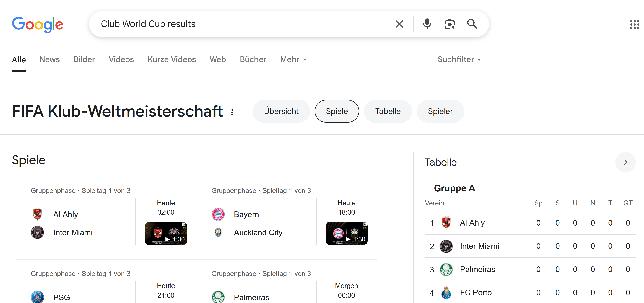
Task: Start voice search with microphone icon
Action: [427, 24]
